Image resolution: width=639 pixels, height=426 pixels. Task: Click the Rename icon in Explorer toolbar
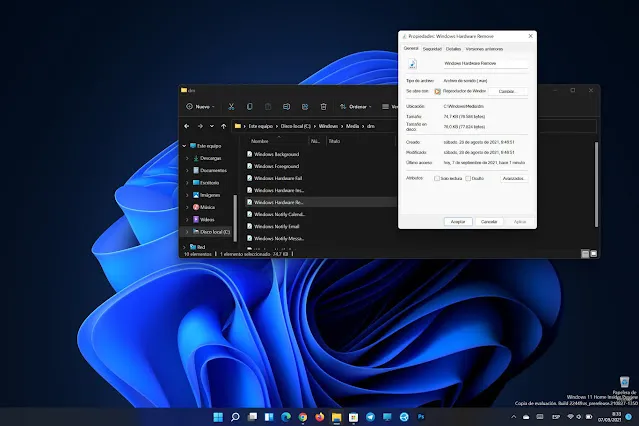pyautogui.click(x=286, y=107)
